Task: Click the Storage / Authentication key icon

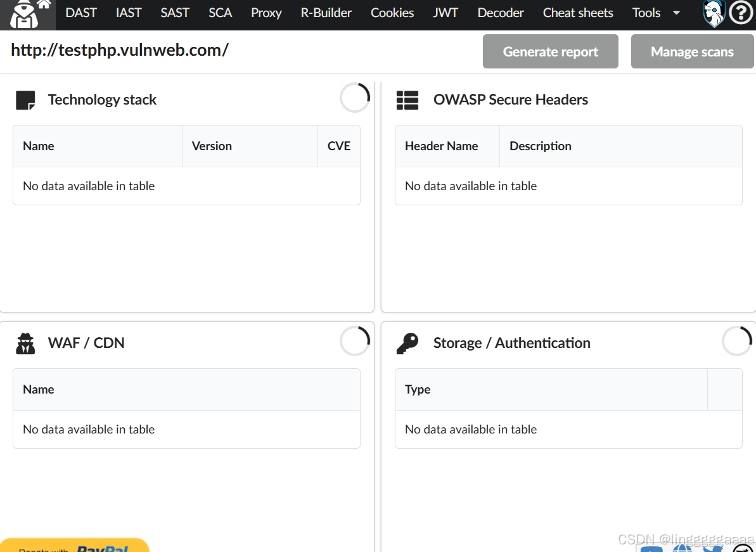Action: (x=407, y=343)
